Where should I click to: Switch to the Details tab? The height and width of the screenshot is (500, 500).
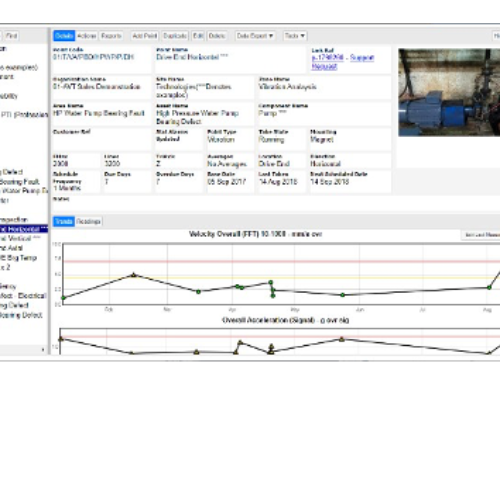pyautogui.click(x=64, y=36)
